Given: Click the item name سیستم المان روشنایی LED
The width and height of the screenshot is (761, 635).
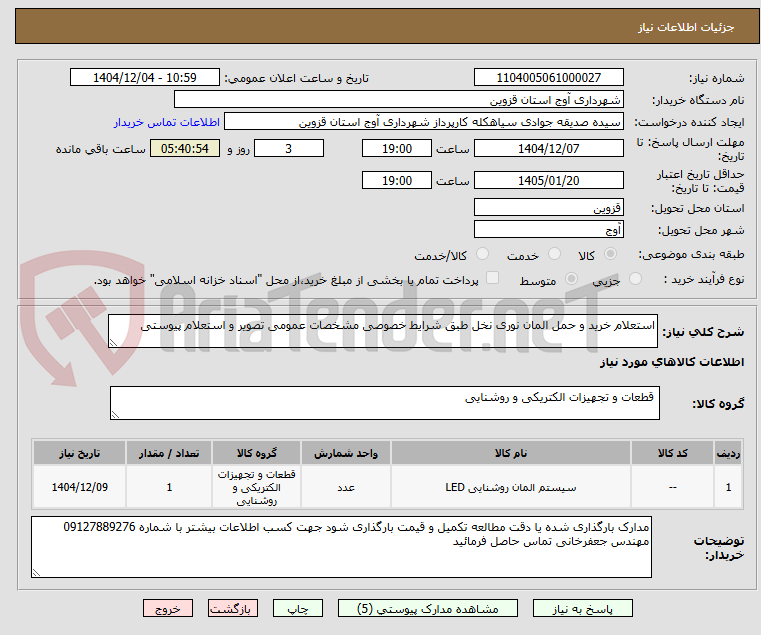Looking at the screenshot, I should point(511,487).
